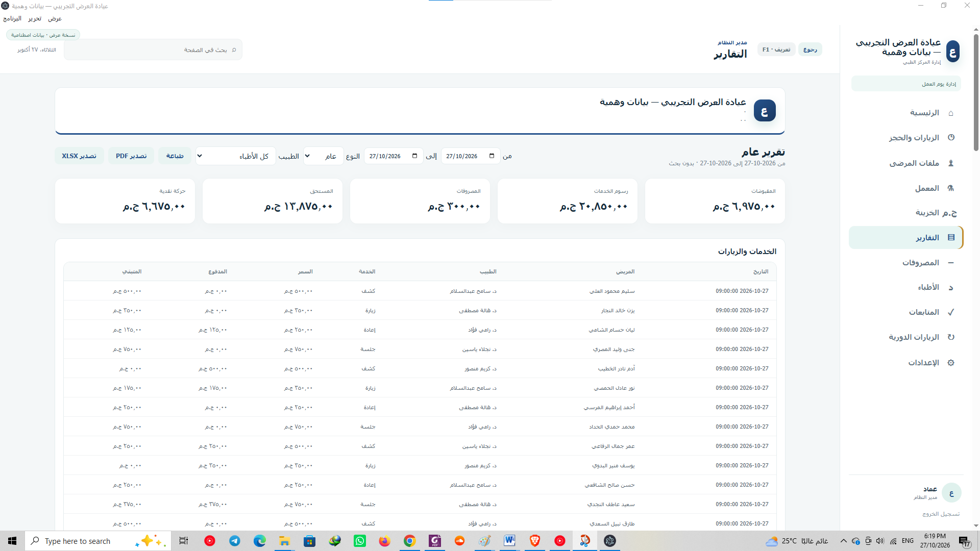980x551 pixels.
Task: Click the تصدير XLSX button
Action: click(79, 156)
